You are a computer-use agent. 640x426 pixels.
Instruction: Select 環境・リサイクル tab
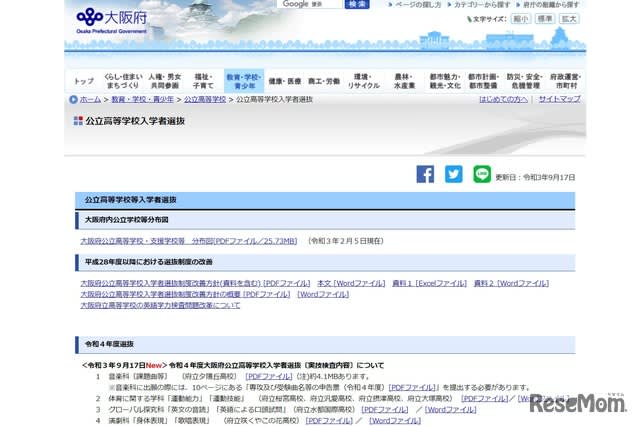click(363, 81)
